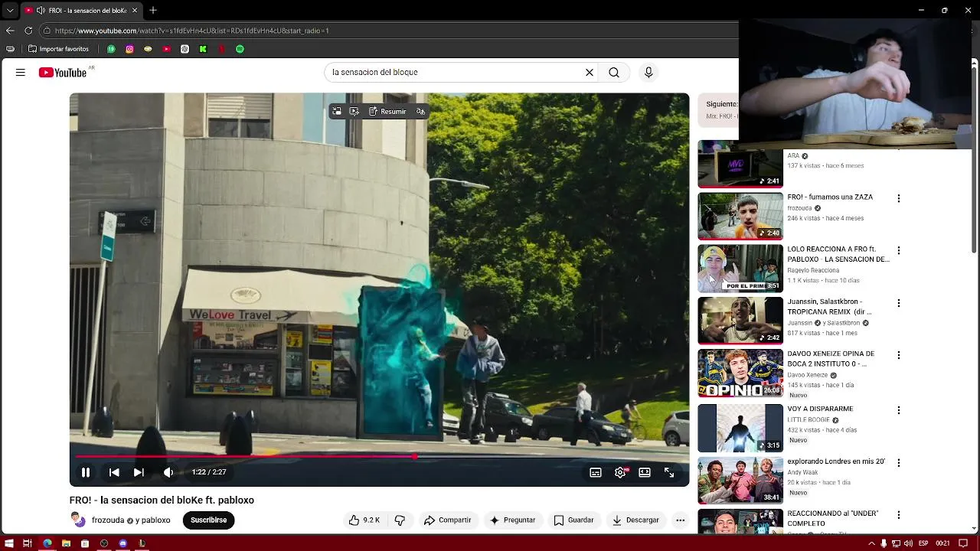Save video with Guardar

point(573,520)
